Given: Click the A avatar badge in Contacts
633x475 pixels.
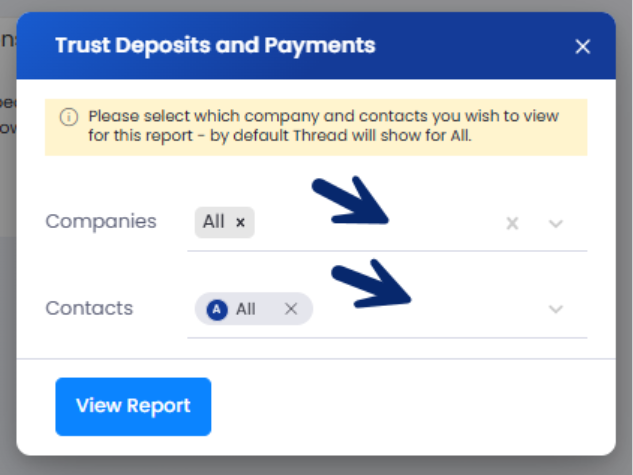Looking at the screenshot, I should [x=217, y=310].
